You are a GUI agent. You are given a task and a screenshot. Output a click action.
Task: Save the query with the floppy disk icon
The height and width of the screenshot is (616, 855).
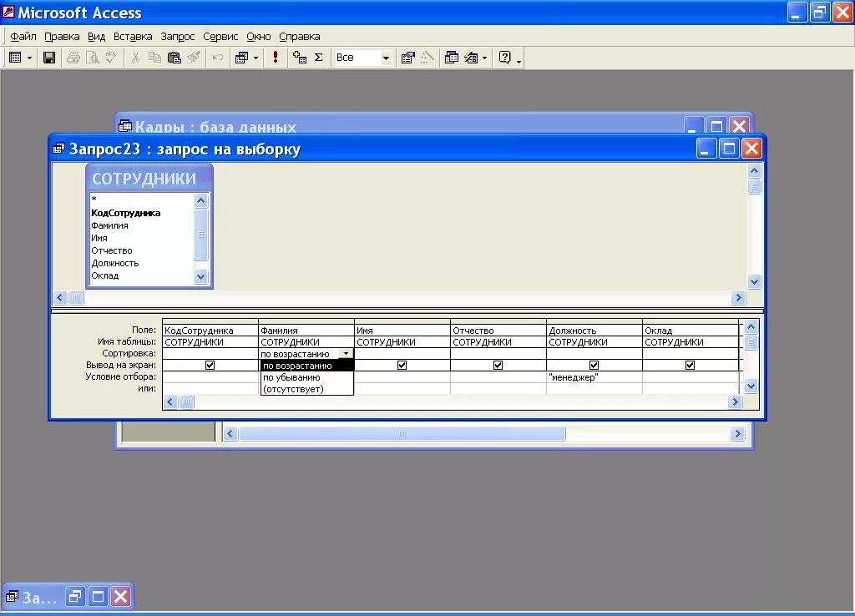click(x=49, y=58)
